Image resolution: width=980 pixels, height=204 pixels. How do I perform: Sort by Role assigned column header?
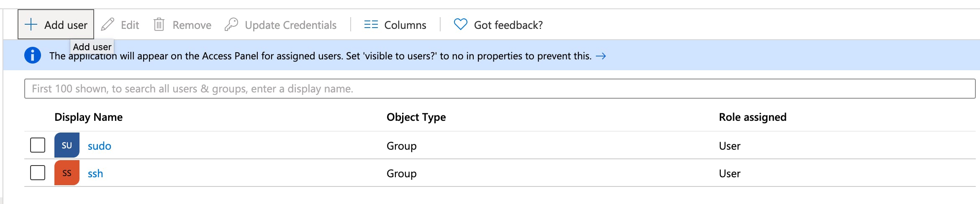752,117
